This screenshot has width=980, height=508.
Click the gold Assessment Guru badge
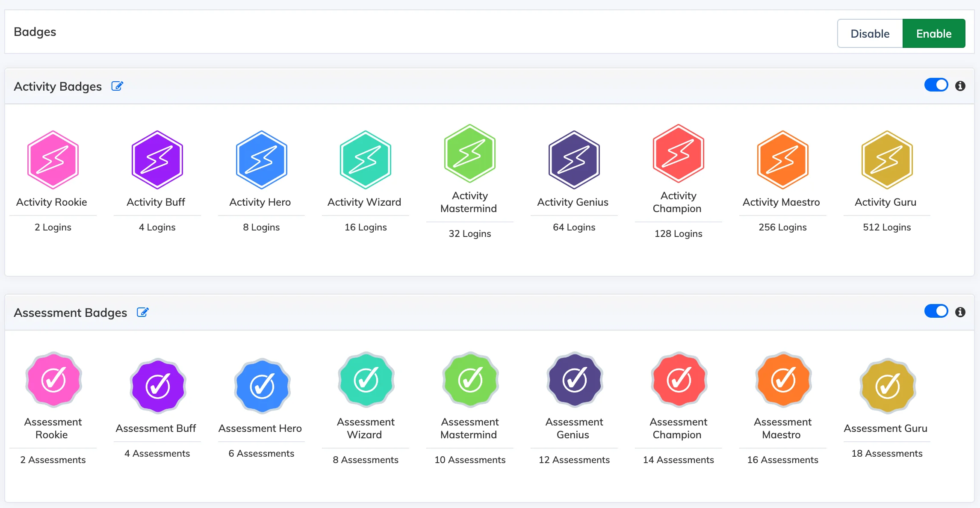(888, 386)
